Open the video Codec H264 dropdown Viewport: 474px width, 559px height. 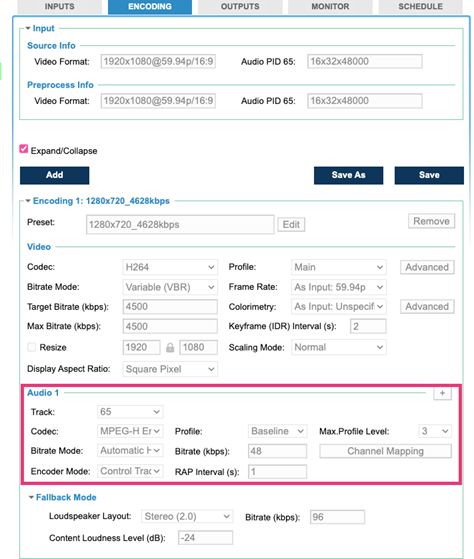coord(170,267)
